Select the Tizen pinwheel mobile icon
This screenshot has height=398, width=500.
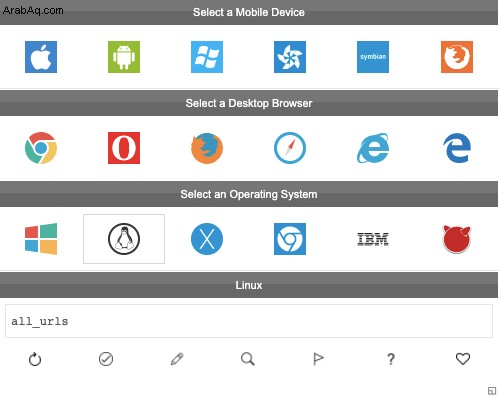click(290, 57)
